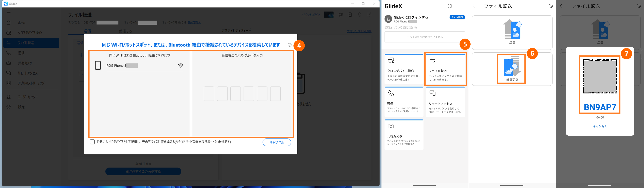Tap the リモートアクセス tile in the mobile app
The image size is (644, 188).
[x=445, y=102]
